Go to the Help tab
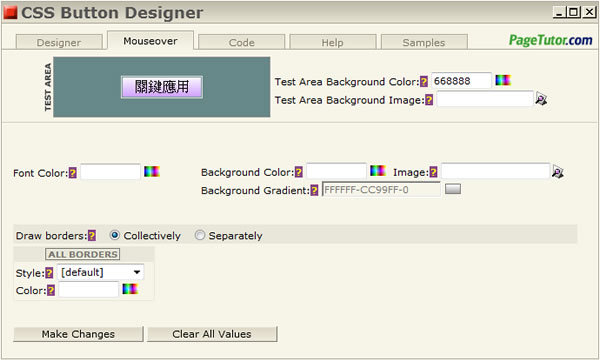Image resolution: width=600 pixels, height=362 pixels. click(333, 42)
